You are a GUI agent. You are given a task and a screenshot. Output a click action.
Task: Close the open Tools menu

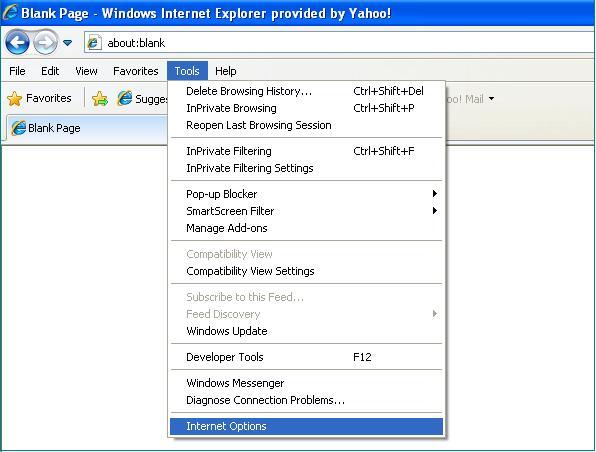[187, 71]
